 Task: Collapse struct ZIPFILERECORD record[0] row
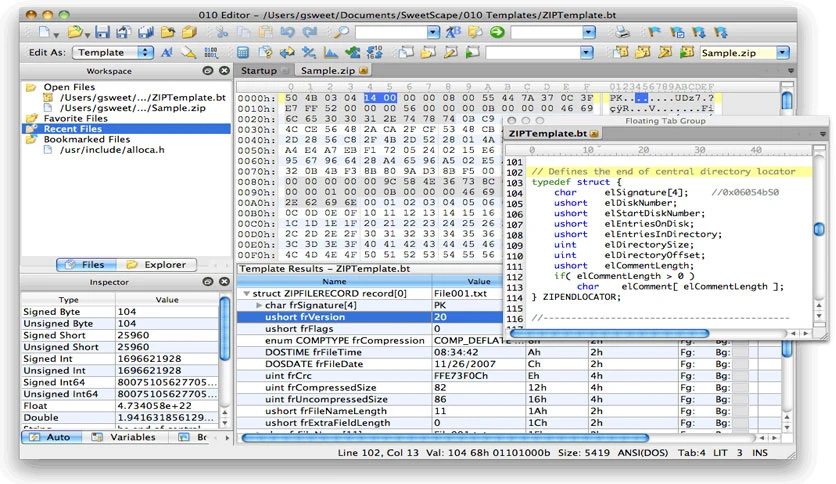coord(246,294)
